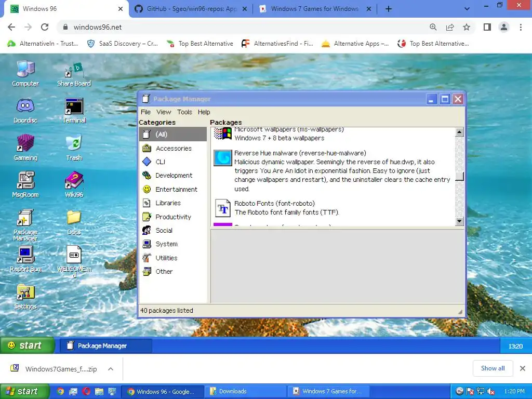Expand the tab search dropdown
The height and width of the screenshot is (399, 532).
pyautogui.click(x=467, y=9)
